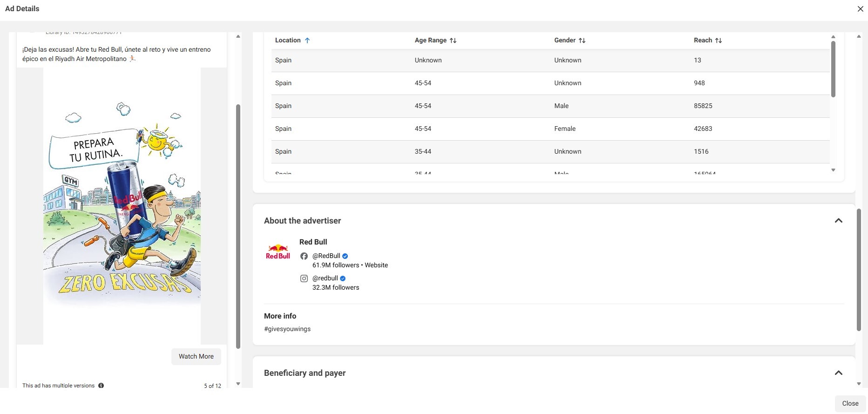Image resolution: width=868 pixels, height=414 pixels.
Task: Close Ad Details with the X icon
Action: [860, 9]
